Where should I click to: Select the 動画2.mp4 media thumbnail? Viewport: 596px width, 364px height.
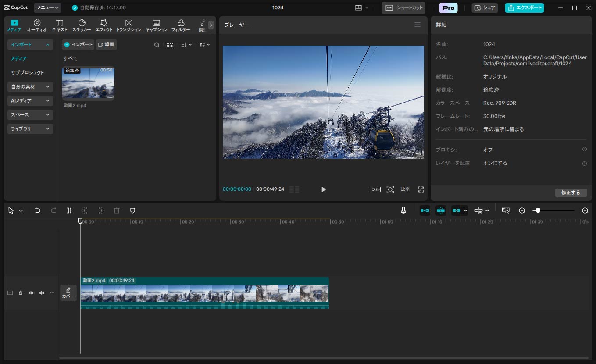(x=88, y=83)
